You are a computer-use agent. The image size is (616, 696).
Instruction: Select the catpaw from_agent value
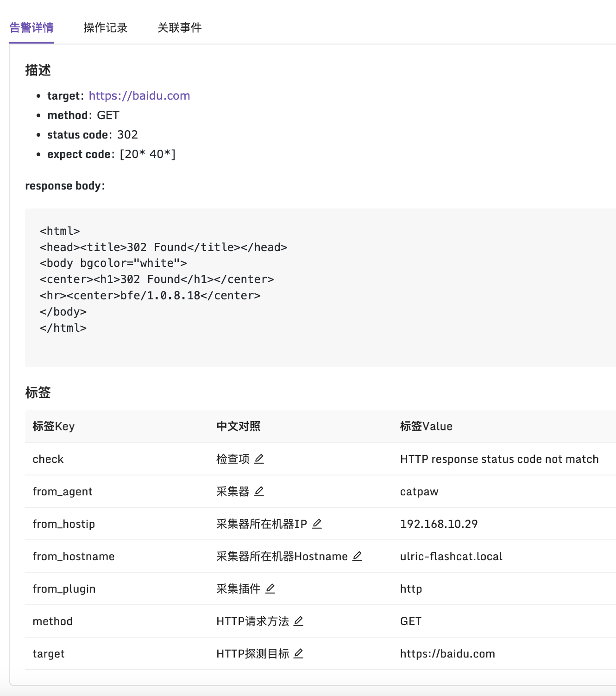[x=419, y=492]
